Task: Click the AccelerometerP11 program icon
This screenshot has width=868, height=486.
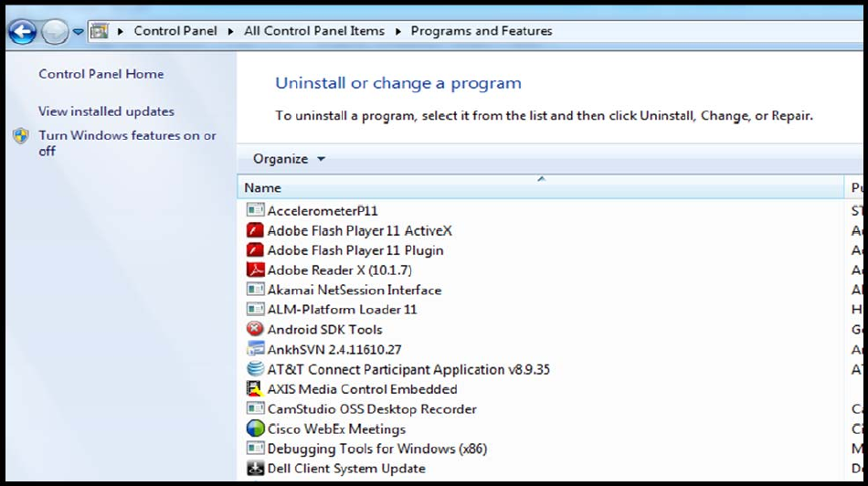Action: point(255,210)
